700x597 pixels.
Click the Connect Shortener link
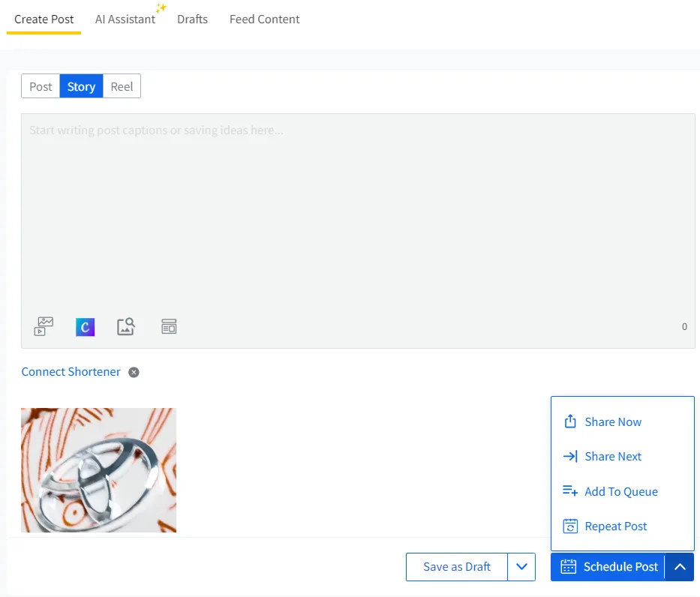pyautogui.click(x=71, y=371)
